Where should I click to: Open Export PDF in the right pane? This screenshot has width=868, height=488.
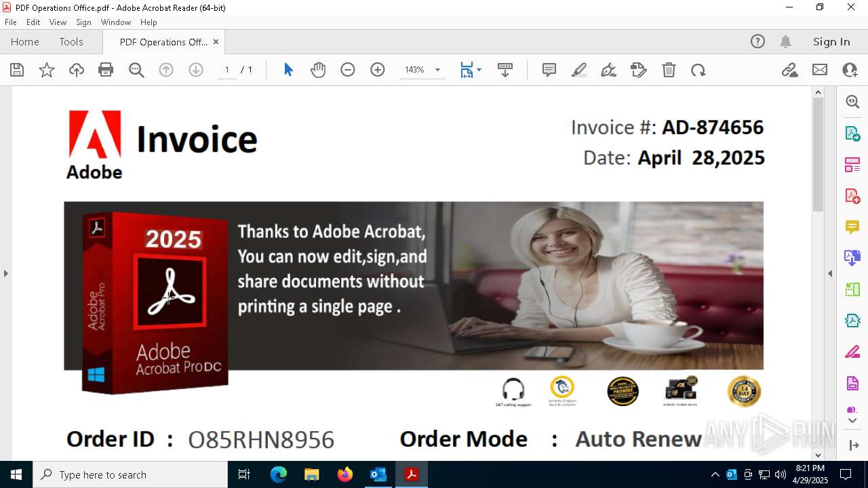pos(852,134)
